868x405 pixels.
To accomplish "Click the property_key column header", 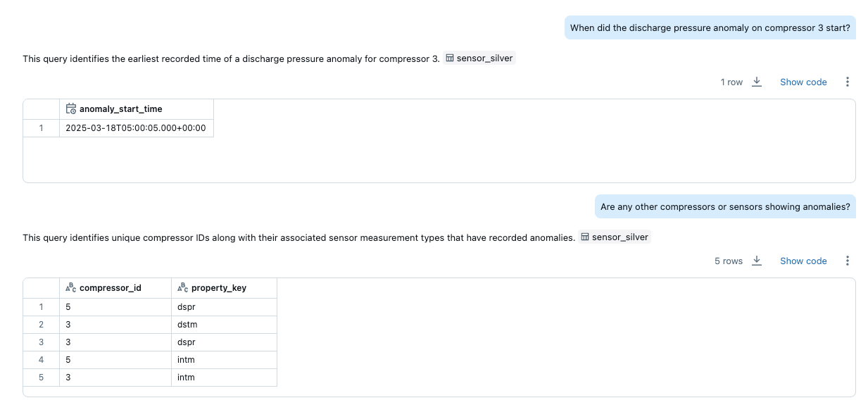I will pyautogui.click(x=219, y=287).
